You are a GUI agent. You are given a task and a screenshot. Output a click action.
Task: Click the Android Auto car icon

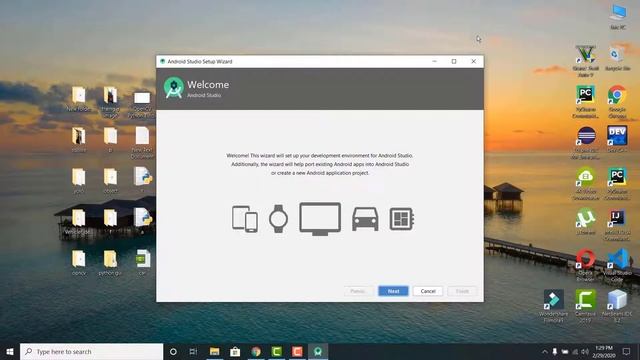(x=365, y=219)
